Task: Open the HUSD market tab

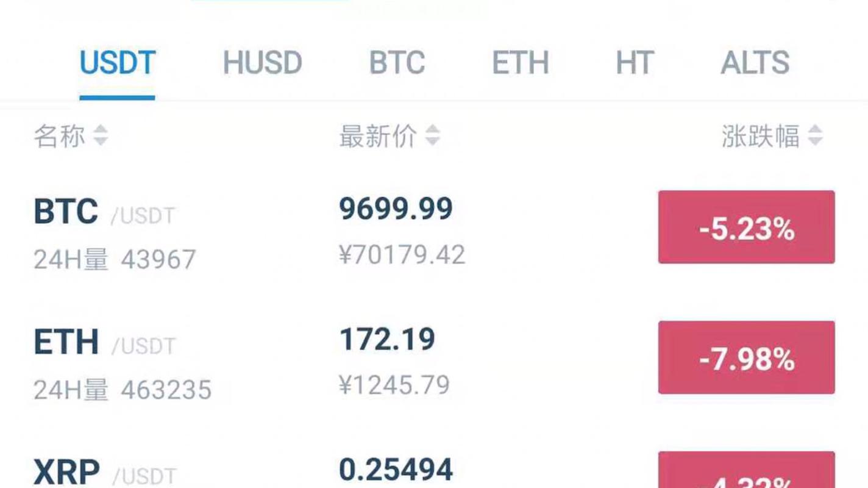Action: pyautogui.click(x=262, y=63)
